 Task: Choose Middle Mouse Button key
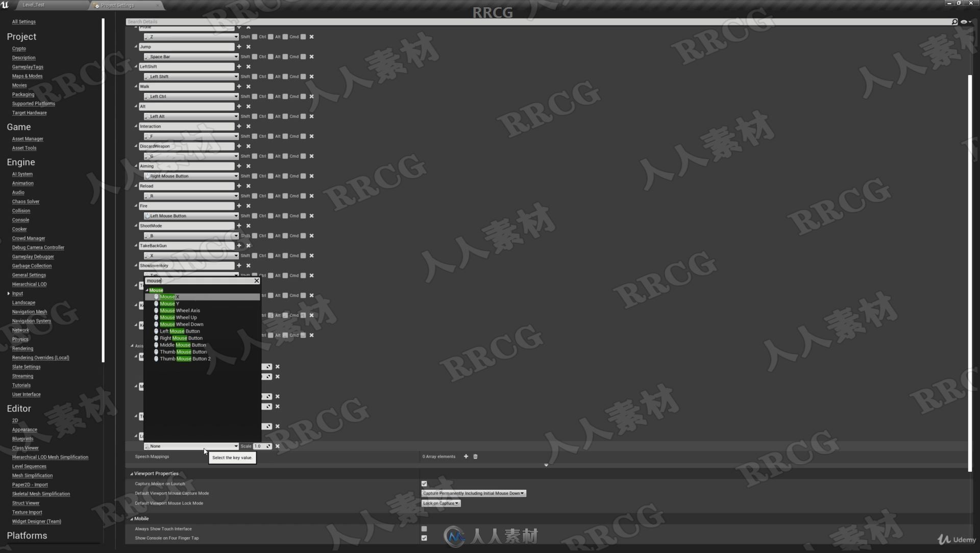(x=202, y=345)
